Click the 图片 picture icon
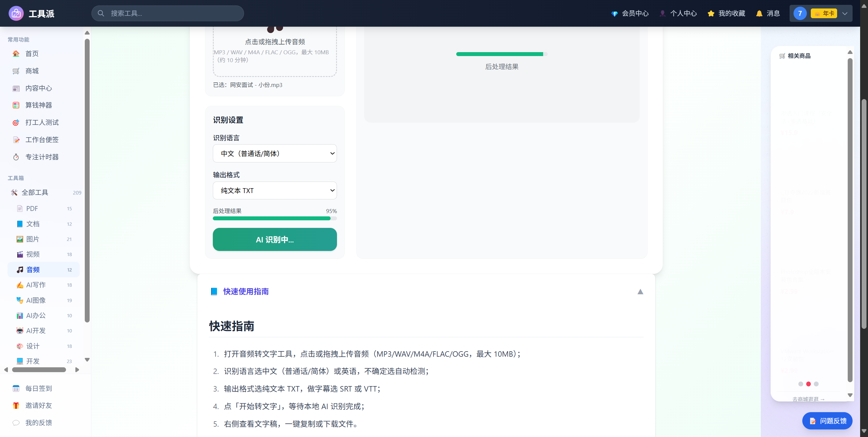868x437 pixels. pyautogui.click(x=20, y=239)
